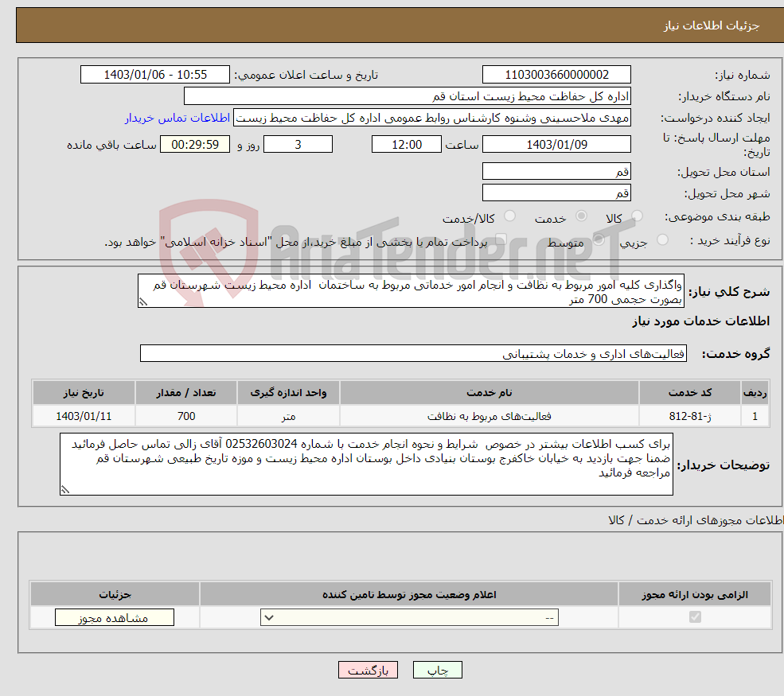Click the remaining days field showing 3

(298, 145)
